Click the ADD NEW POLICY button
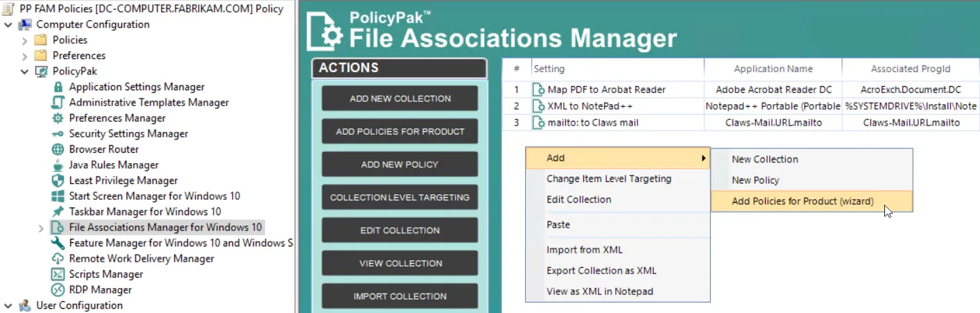The width and height of the screenshot is (980, 313). point(400,164)
